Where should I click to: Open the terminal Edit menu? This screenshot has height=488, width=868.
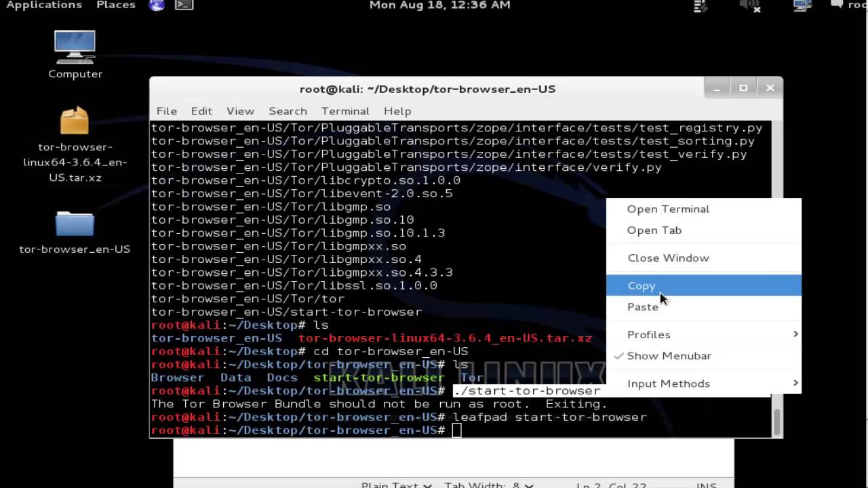pyautogui.click(x=201, y=111)
